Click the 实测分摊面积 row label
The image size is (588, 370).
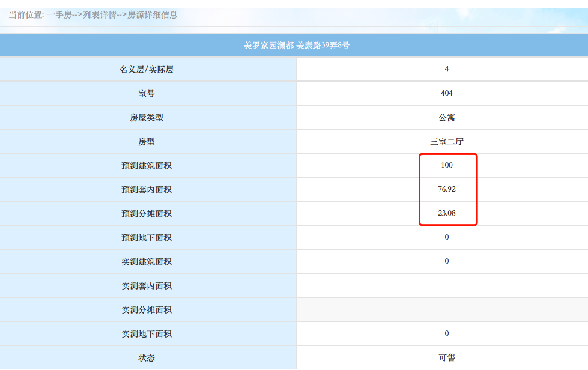coord(147,309)
